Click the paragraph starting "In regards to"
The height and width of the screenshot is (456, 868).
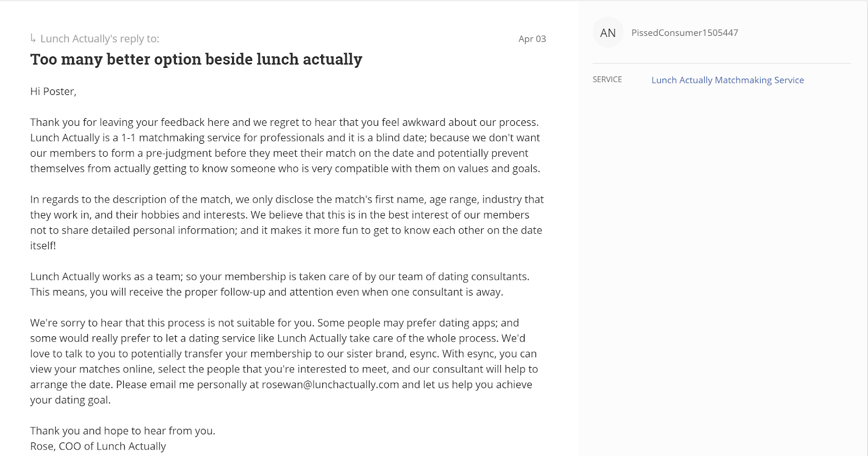click(286, 215)
